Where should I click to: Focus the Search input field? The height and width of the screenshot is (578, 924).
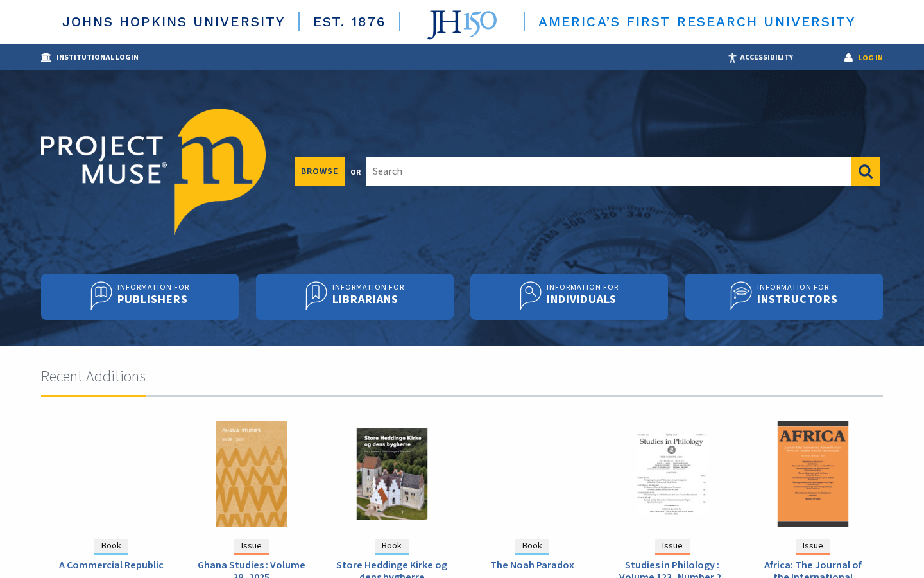[x=609, y=171]
